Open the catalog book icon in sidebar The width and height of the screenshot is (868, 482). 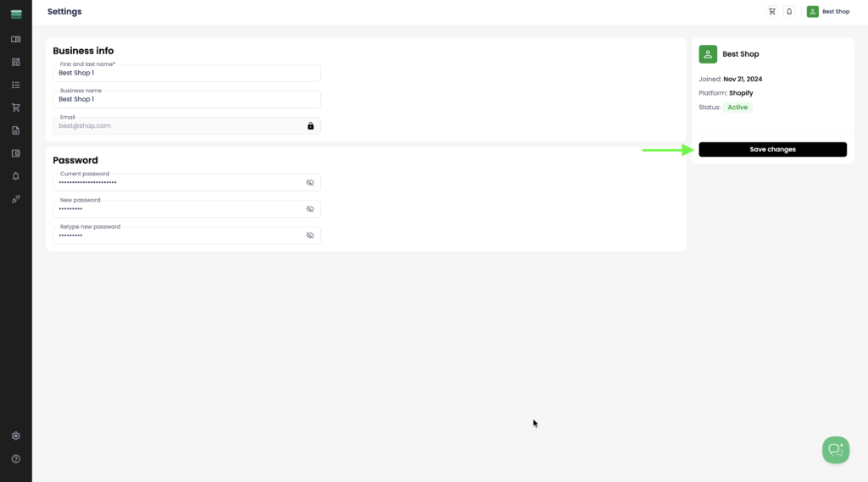coord(16,39)
